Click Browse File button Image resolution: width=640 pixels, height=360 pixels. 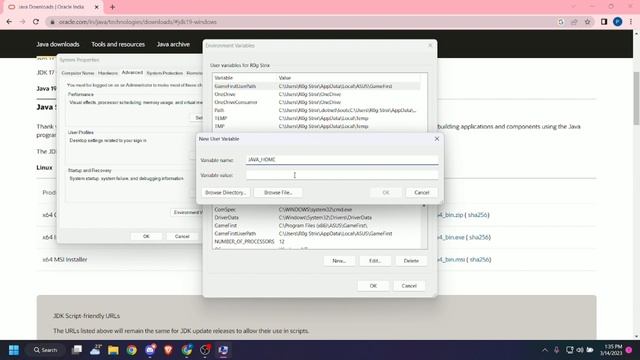click(x=278, y=192)
